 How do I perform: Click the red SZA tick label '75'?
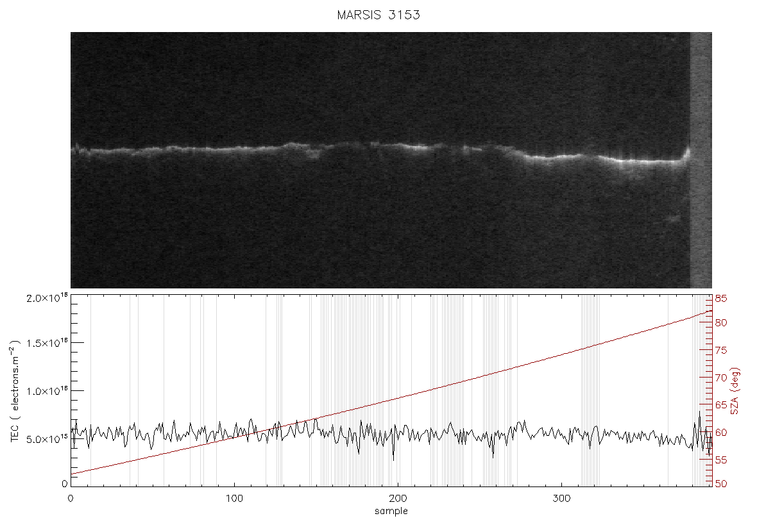tap(721, 351)
